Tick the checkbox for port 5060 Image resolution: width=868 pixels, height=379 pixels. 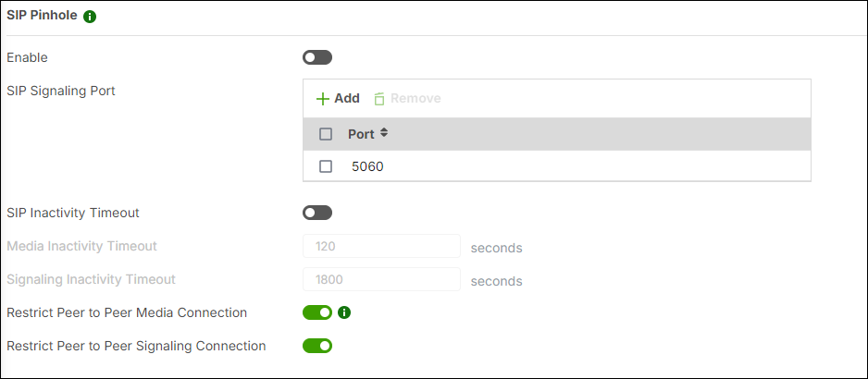click(x=326, y=166)
